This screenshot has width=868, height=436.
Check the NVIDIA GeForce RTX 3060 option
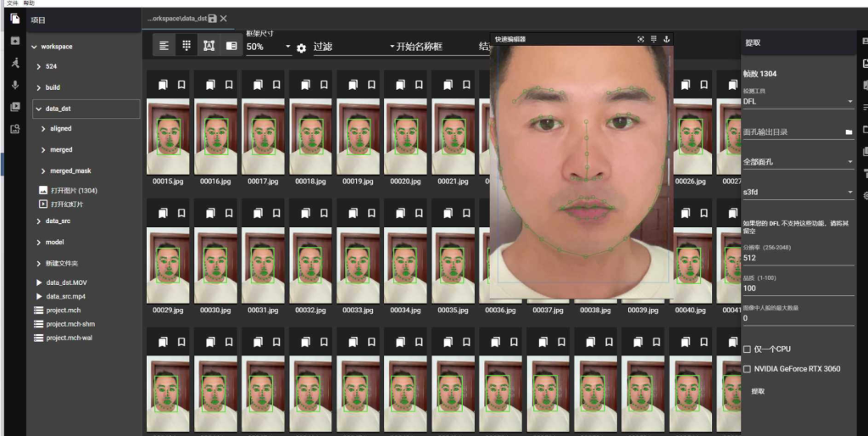click(x=747, y=369)
